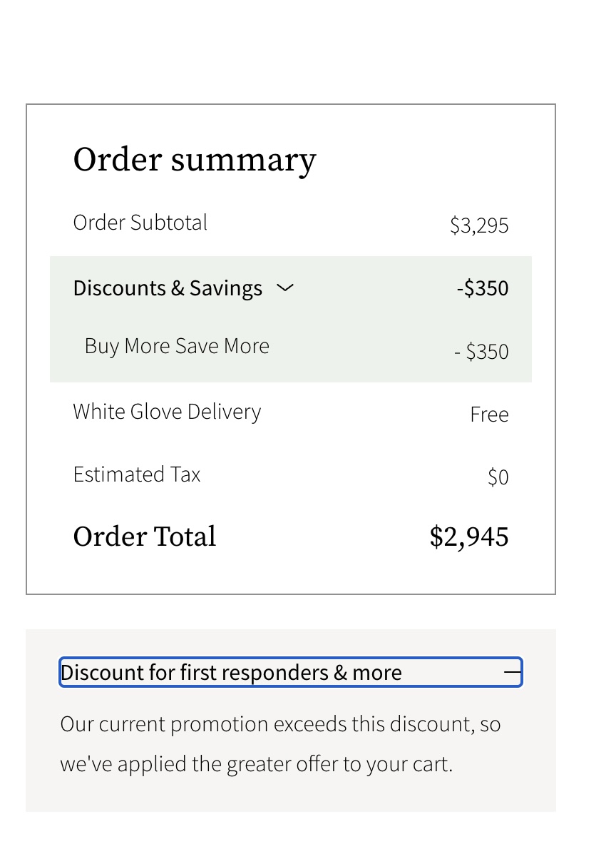The height and width of the screenshot is (849, 616).
Task: Select the -$350 discount total
Action: click(483, 288)
